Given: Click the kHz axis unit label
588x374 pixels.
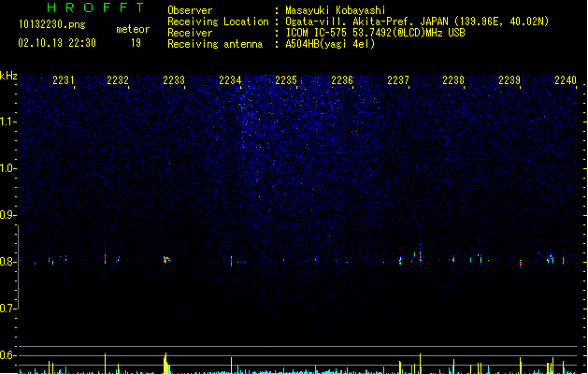Looking at the screenshot, I should pyautogui.click(x=8, y=76).
